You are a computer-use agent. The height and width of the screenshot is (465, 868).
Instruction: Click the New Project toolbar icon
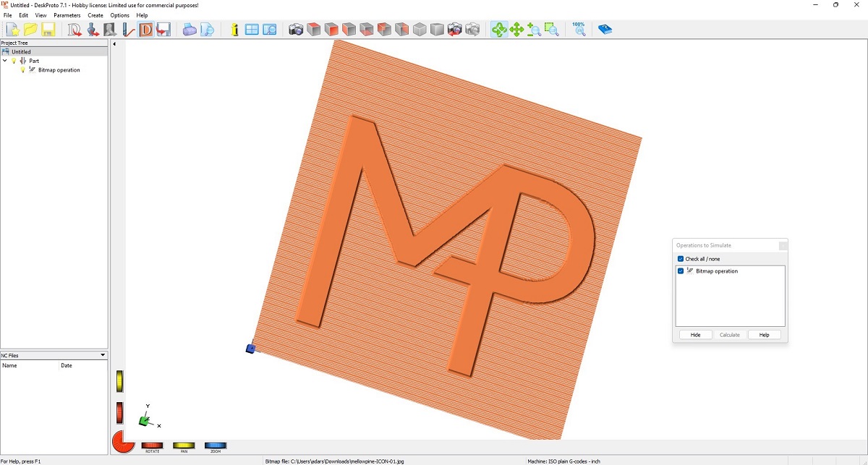[x=12, y=30]
